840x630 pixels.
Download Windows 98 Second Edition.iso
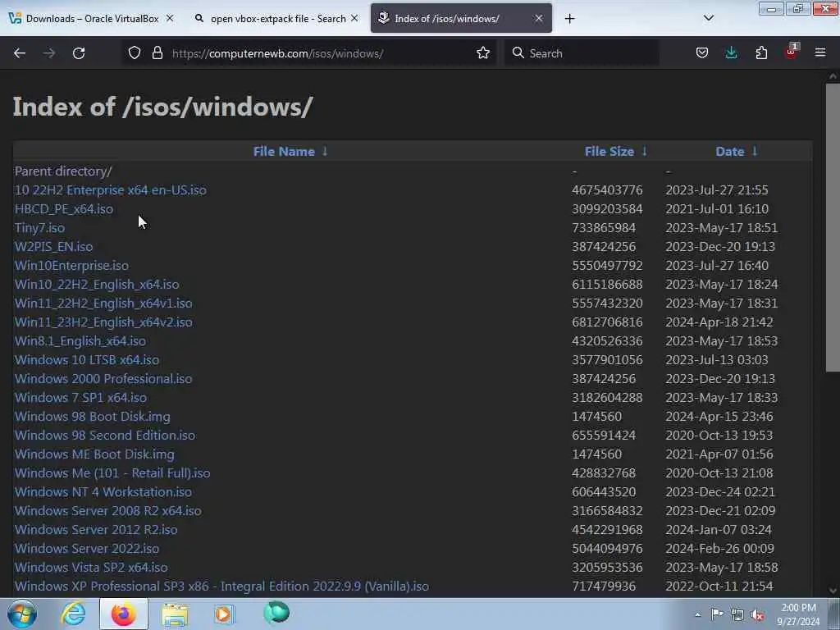(x=105, y=435)
